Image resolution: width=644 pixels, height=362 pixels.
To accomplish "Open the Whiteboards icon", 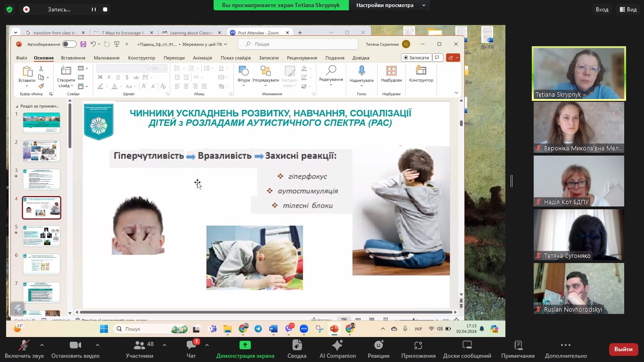I will 467,349.
